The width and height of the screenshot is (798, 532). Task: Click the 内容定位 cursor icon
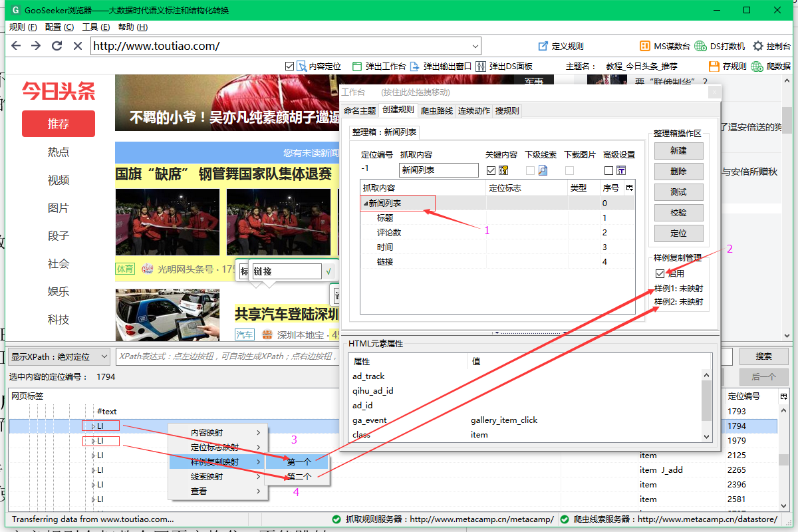[301, 66]
